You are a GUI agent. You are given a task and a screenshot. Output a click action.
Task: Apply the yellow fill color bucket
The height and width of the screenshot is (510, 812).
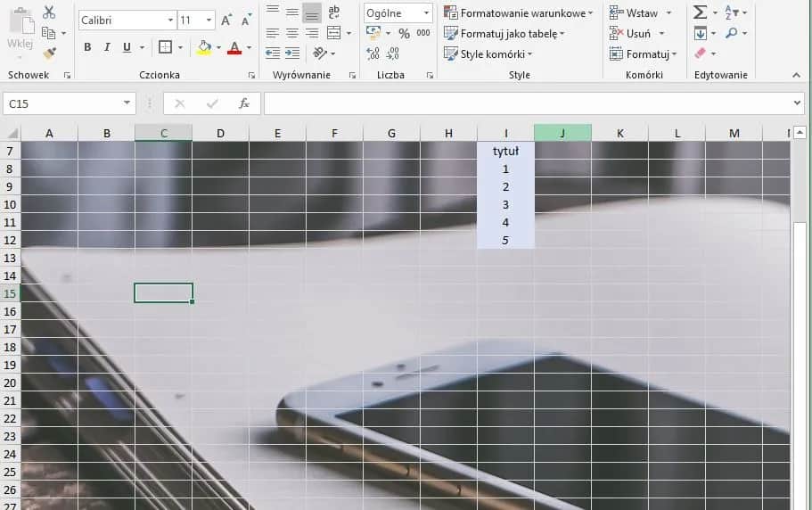tap(205, 47)
